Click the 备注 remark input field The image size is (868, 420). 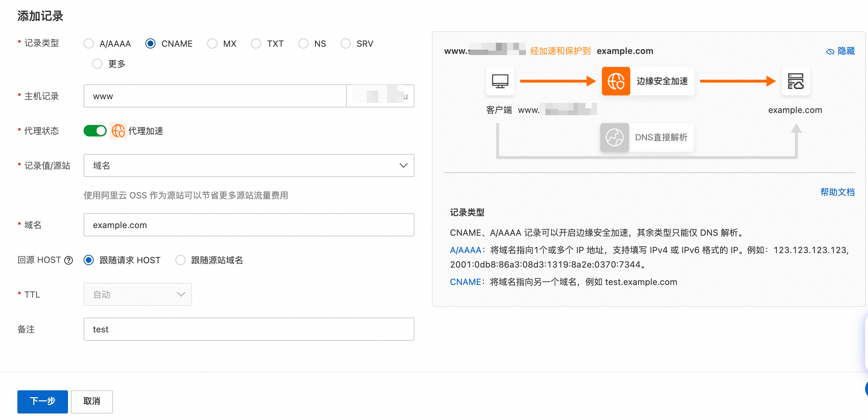[x=248, y=329]
